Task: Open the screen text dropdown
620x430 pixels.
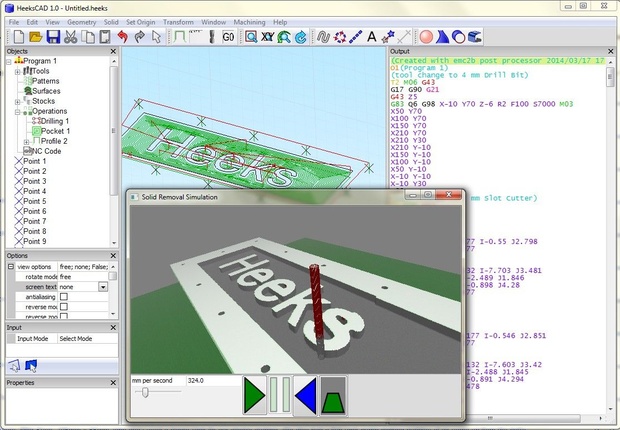Action: pos(103,287)
